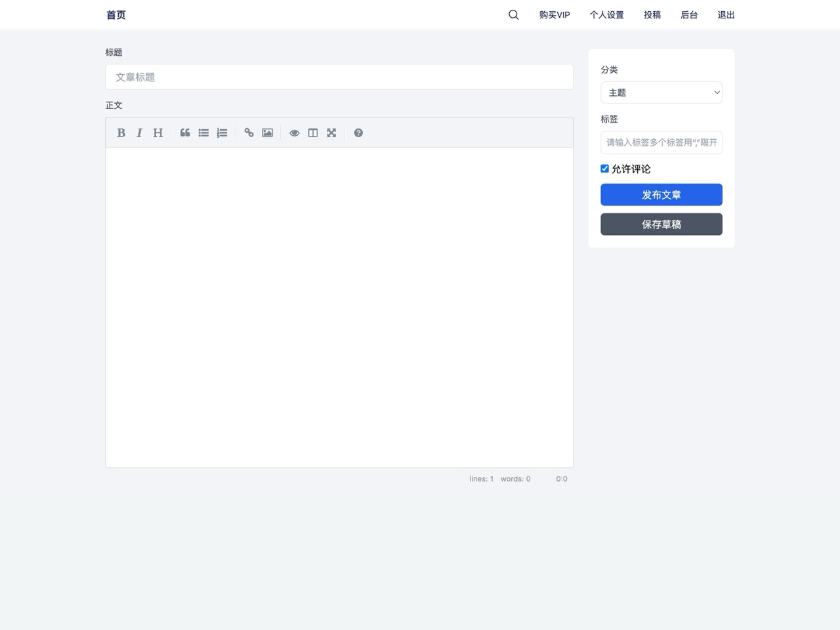
Task: Toggle preview mode with the eye icon
Action: [294, 133]
